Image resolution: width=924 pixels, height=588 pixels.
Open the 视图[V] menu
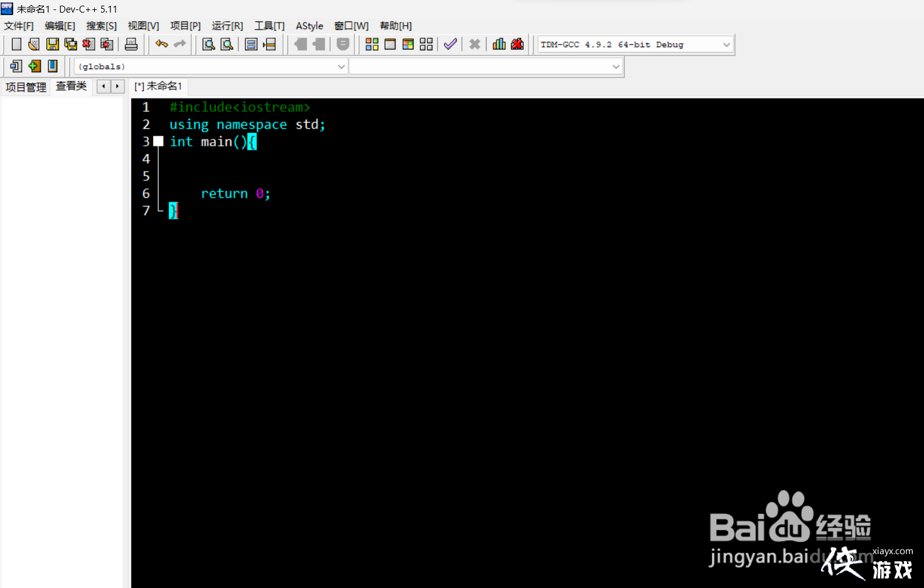pos(143,26)
